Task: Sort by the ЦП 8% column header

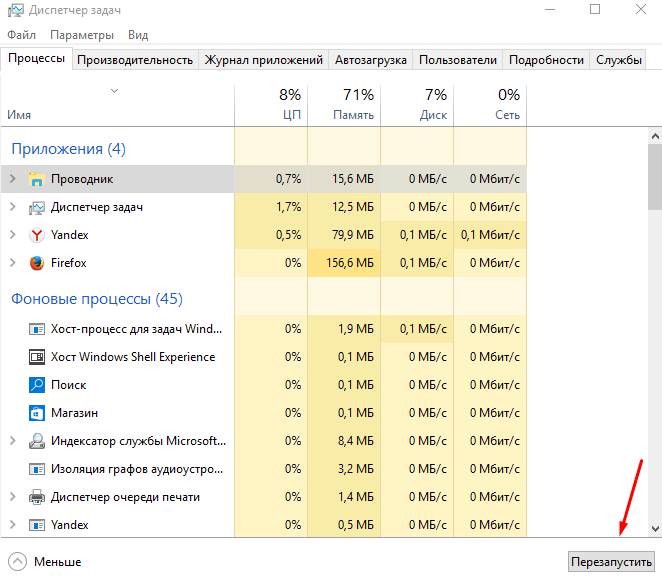Action: coord(271,106)
